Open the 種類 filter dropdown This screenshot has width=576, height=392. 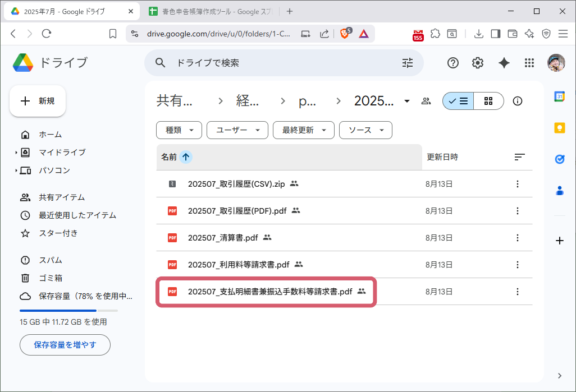pos(179,130)
